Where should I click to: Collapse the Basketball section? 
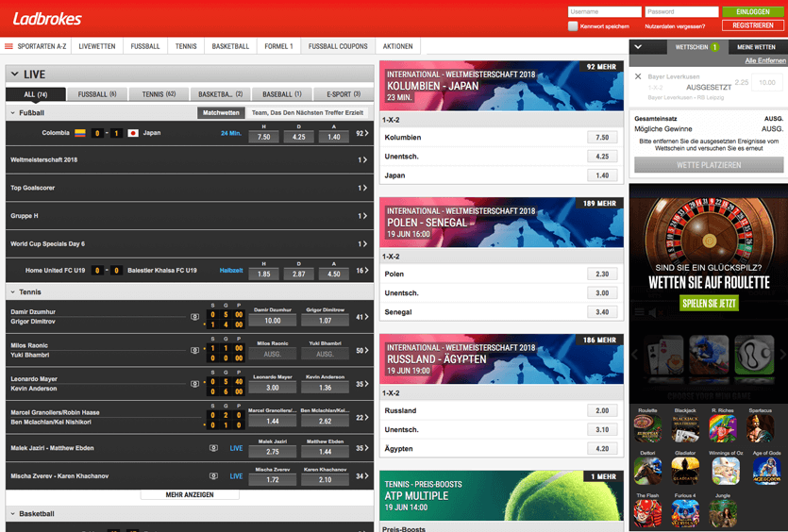coord(13,514)
